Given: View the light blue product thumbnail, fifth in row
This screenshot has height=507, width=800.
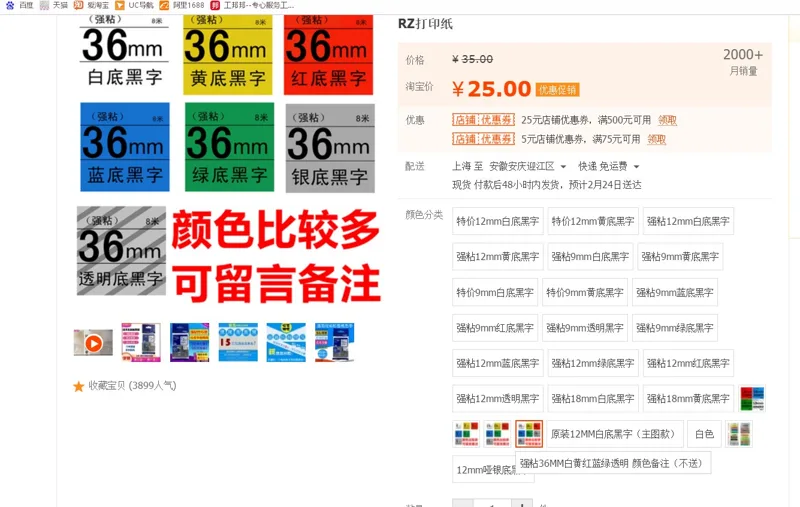Looking at the screenshot, I should [x=286, y=342].
